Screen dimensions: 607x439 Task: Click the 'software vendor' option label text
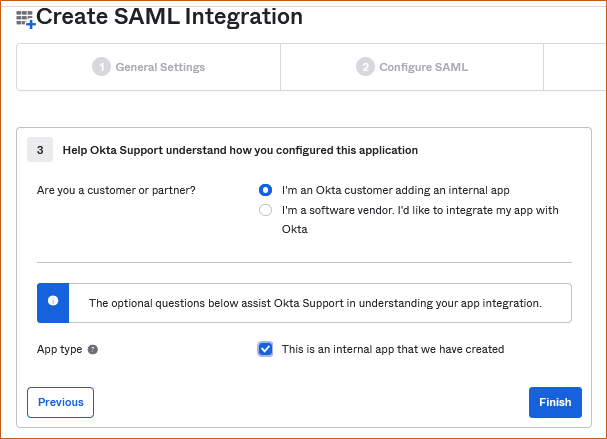[x=420, y=220]
